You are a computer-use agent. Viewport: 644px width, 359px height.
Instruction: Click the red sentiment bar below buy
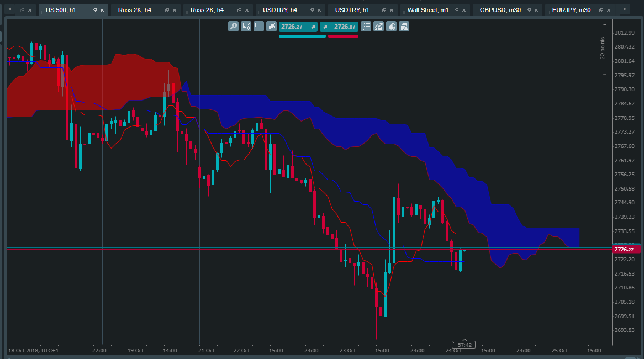pos(343,36)
